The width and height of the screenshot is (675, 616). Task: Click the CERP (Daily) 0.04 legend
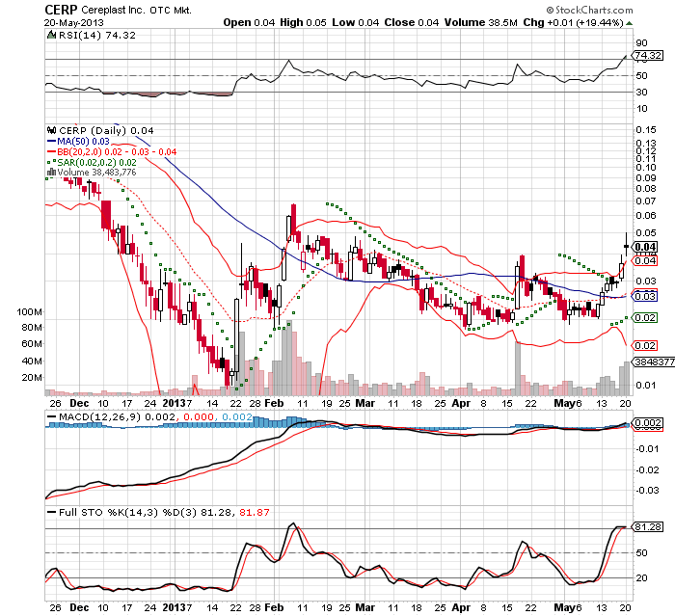[x=106, y=130]
